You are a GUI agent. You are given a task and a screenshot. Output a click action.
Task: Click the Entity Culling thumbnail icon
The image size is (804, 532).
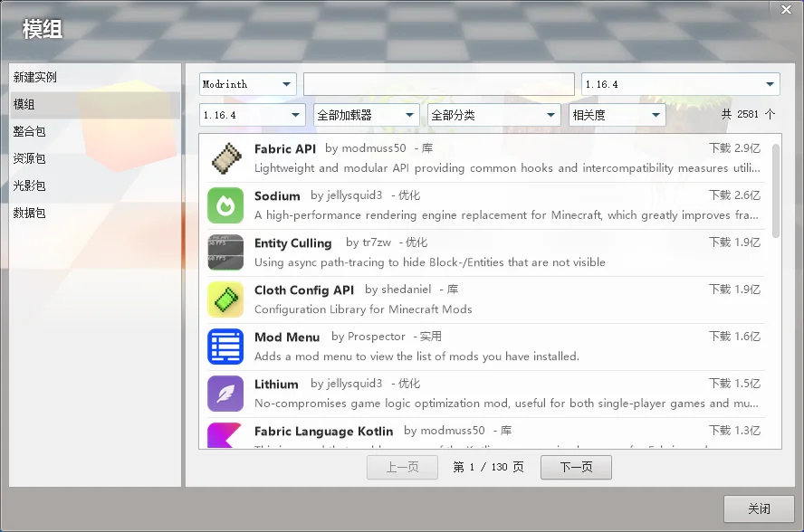(x=225, y=252)
